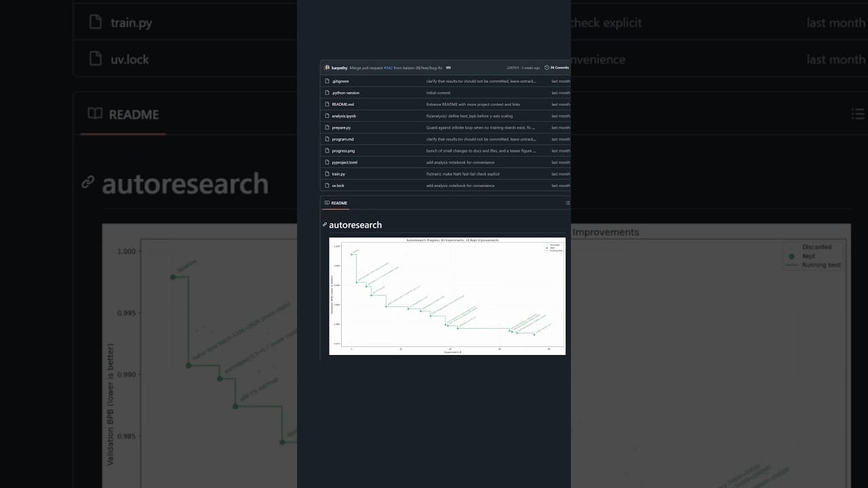868x488 pixels.
Task: Open commit history via the clock icon
Action: coord(547,68)
